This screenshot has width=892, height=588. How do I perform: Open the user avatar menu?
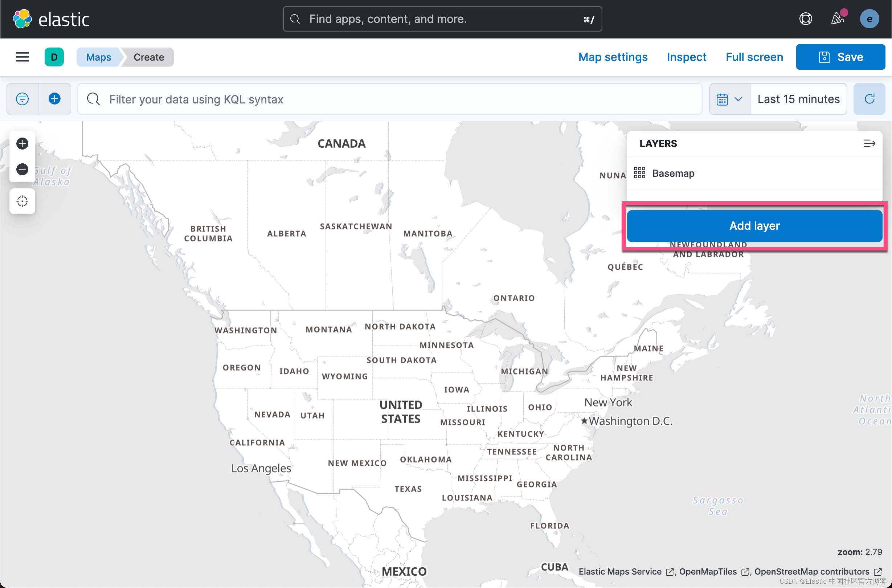(870, 19)
